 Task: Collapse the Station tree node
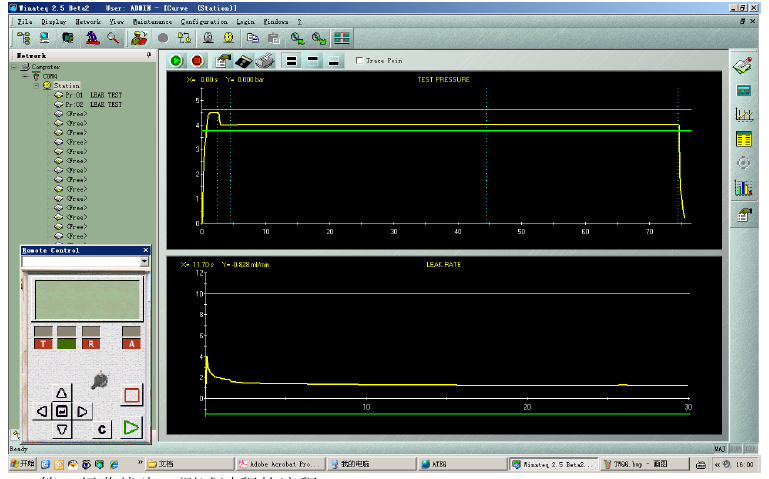coord(36,85)
